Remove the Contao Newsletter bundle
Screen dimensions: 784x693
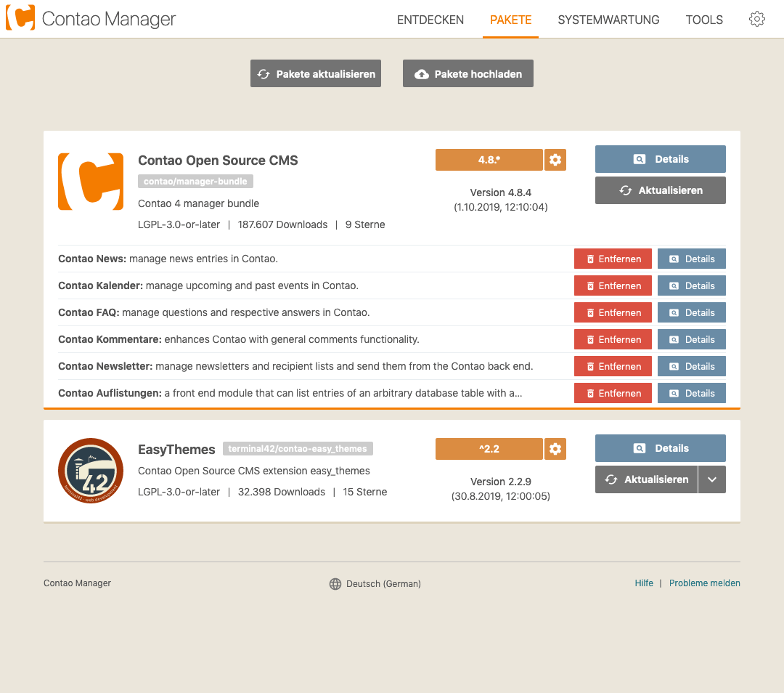(613, 366)
